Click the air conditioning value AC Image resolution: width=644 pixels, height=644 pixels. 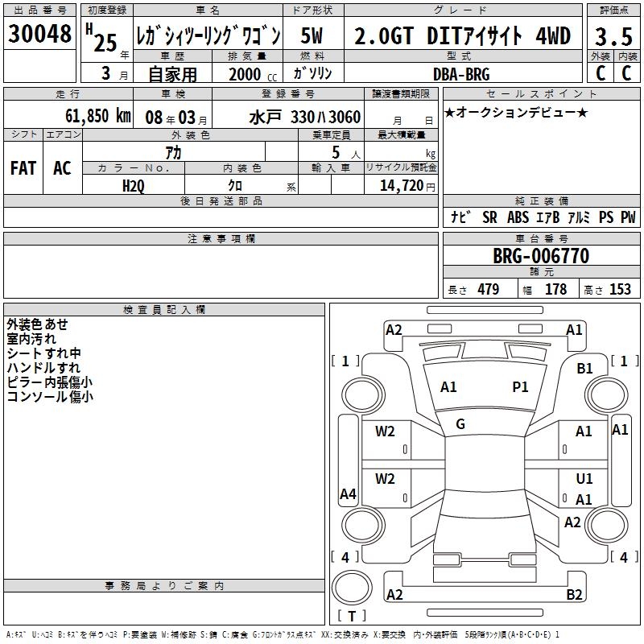(x=62, y=168)
